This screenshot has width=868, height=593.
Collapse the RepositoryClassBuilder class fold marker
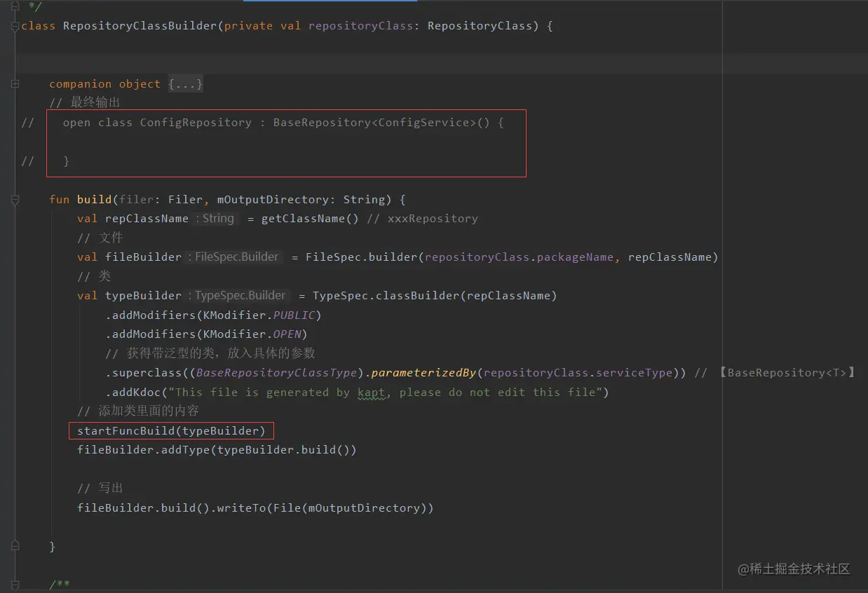pyautogui.click(x=15, y=27)
